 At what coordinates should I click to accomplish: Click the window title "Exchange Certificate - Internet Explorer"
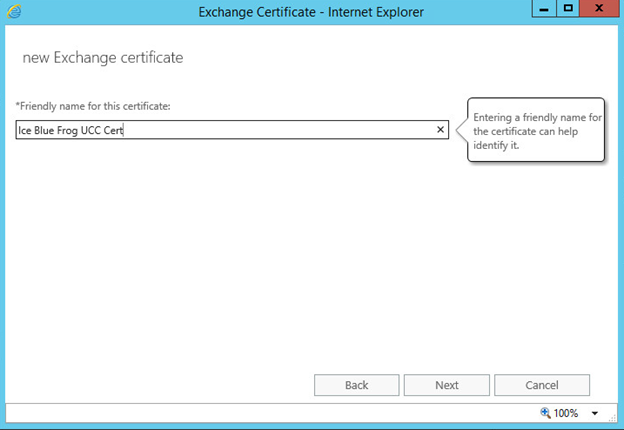coord(311,12)
